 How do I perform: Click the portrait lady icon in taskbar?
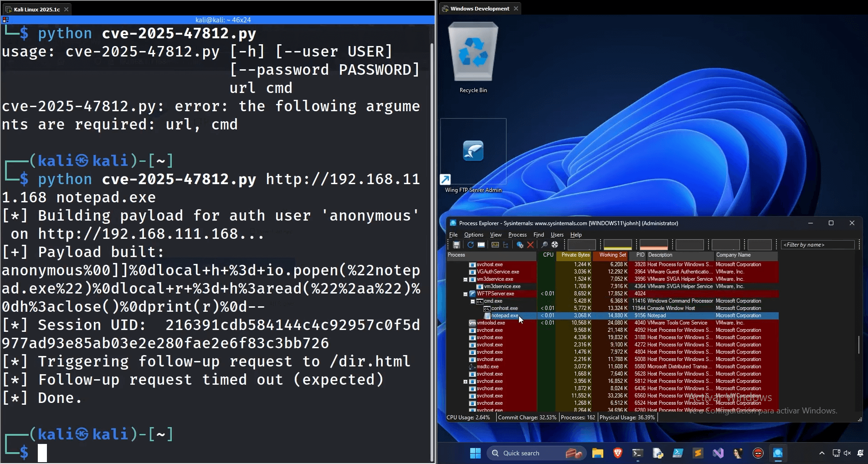(x=738, y=453)
